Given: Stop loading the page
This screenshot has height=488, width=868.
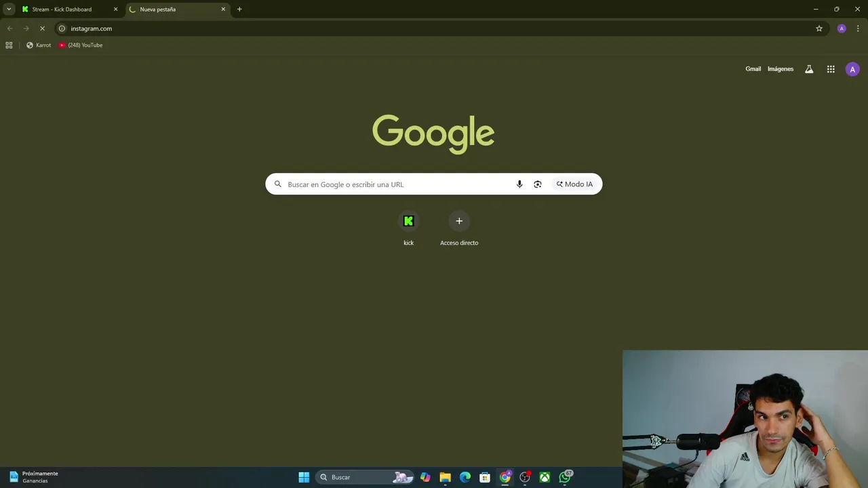Looking at the screenshot, I should click(x=42, y=28).
